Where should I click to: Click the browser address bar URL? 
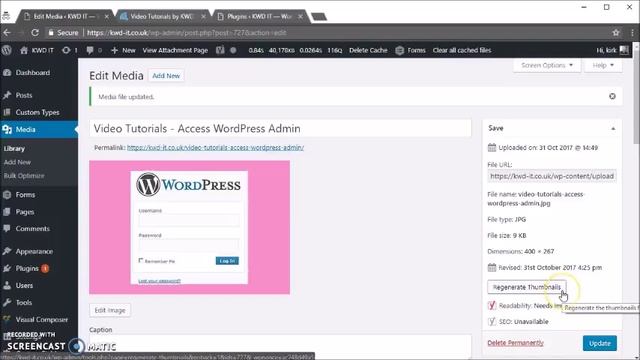(x=187, y=33)
